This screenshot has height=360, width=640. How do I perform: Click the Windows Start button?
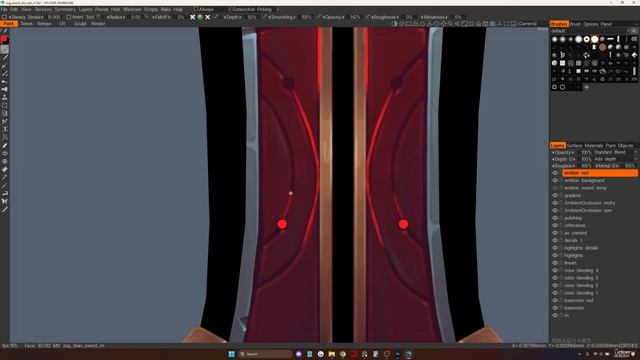[x=231, y=354]
